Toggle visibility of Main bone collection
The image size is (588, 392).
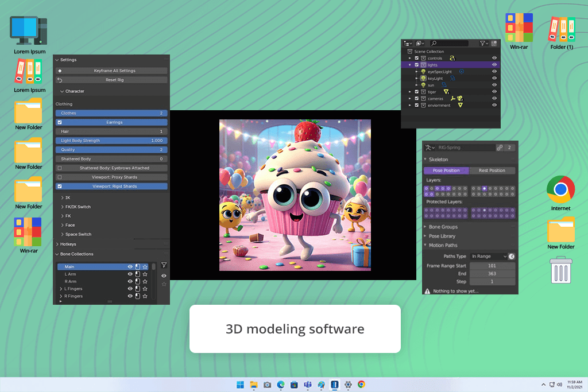130,267
